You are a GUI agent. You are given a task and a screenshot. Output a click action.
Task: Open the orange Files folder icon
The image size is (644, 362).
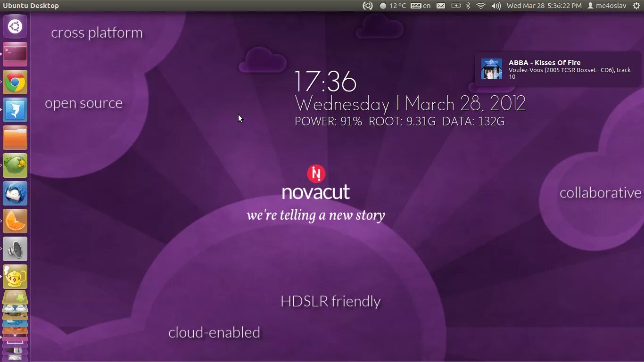click(x=15, y=138)
